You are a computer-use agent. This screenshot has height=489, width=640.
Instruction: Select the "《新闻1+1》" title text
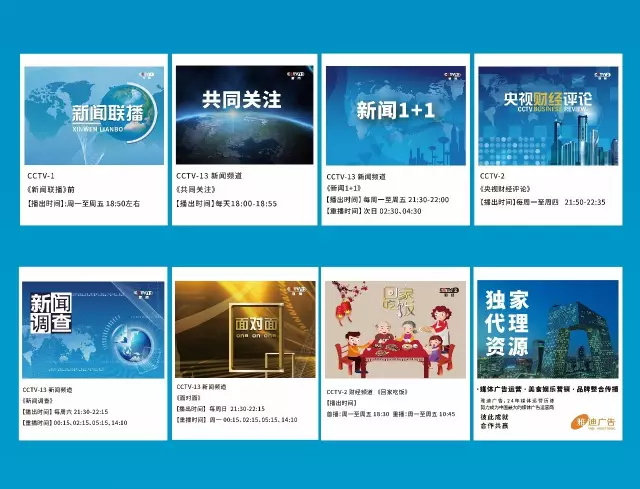tap(344, 188)
